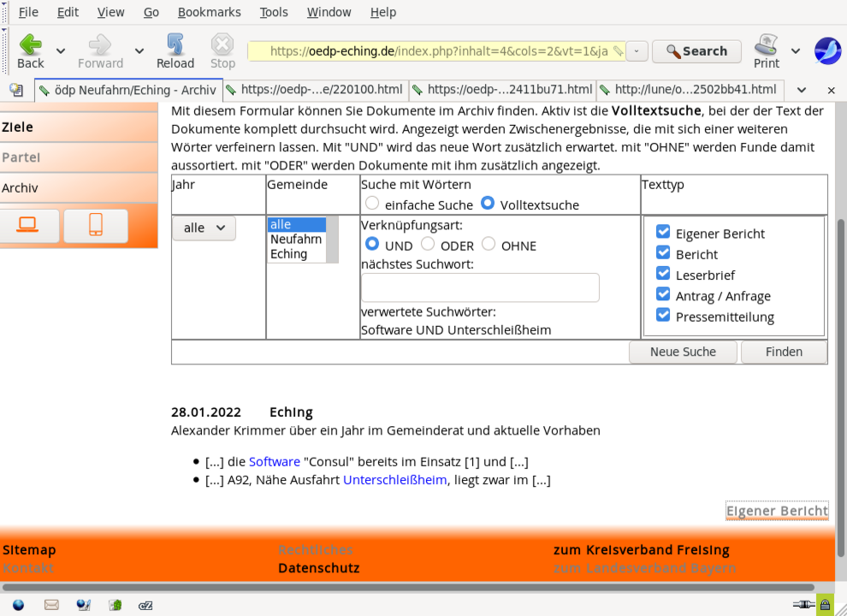Toggle the Pressemitteilung checkbox
Viewport: 847px width, 616px height.
pyautogui.click(x=662, y=316)
